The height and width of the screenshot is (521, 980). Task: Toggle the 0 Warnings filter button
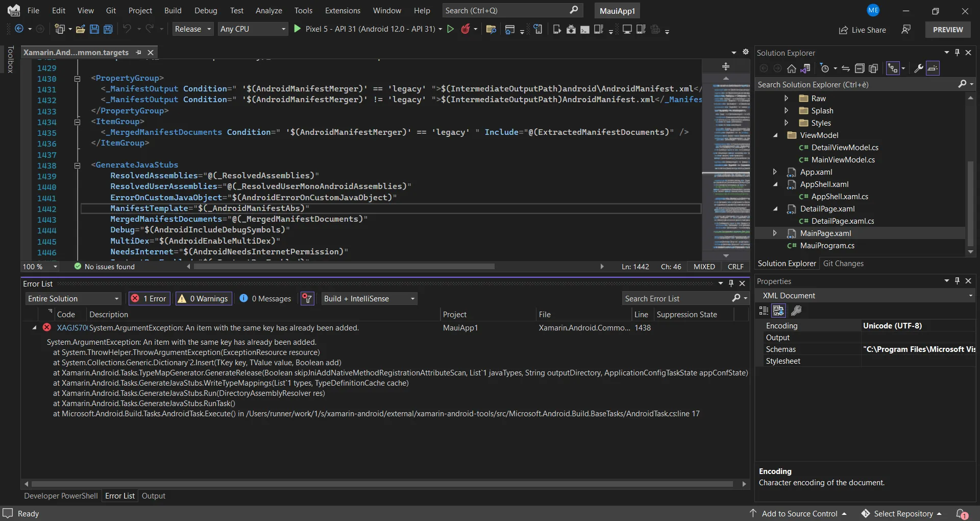coord(203,299)
